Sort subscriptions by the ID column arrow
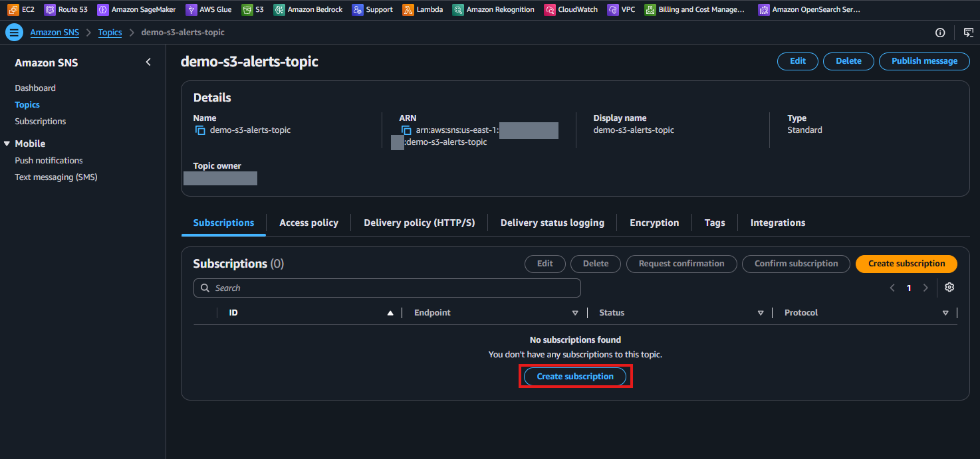 pos(390,313)
